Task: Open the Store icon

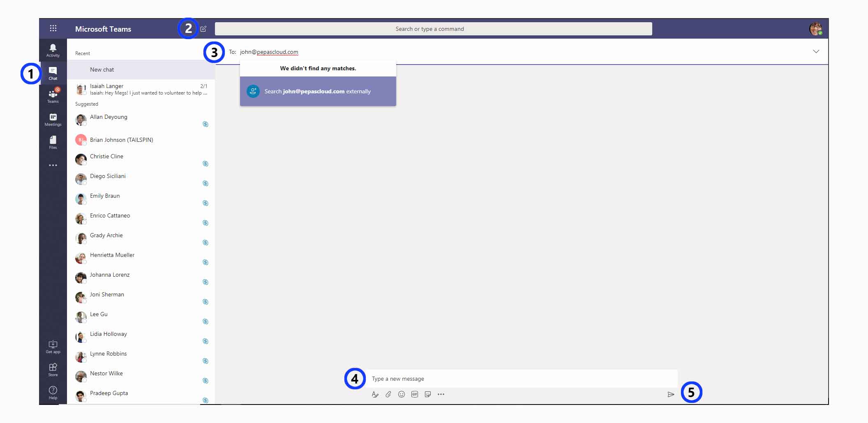Action: click(53, 370)
